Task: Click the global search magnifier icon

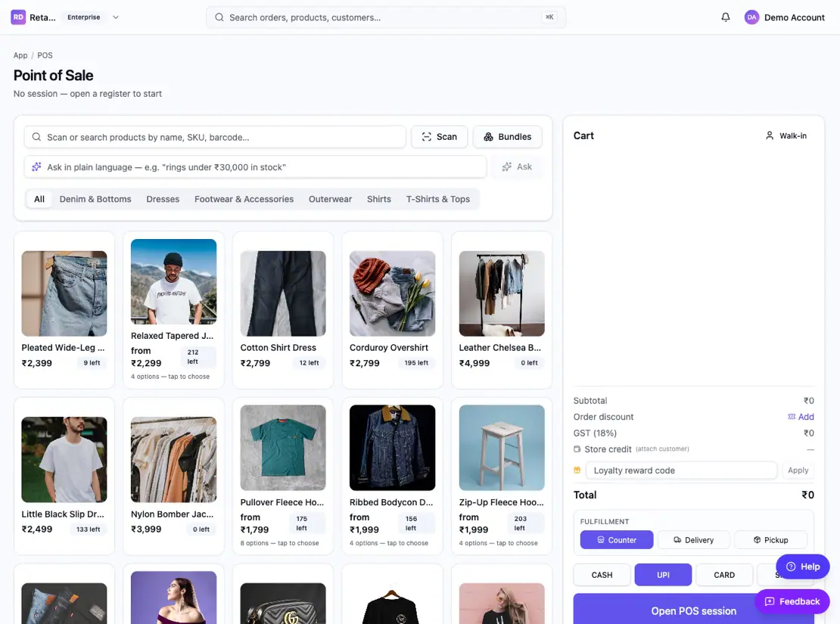Action: [219, 17]
